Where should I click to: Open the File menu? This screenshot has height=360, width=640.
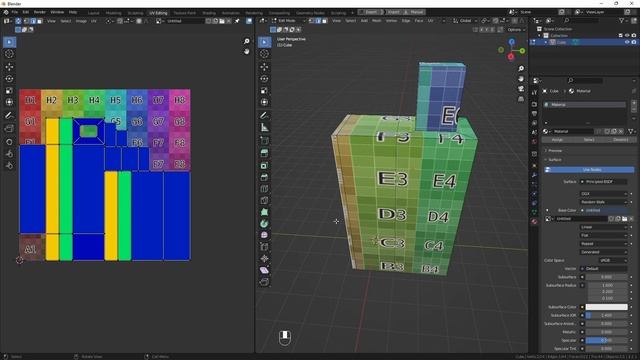tap(15, 12)
